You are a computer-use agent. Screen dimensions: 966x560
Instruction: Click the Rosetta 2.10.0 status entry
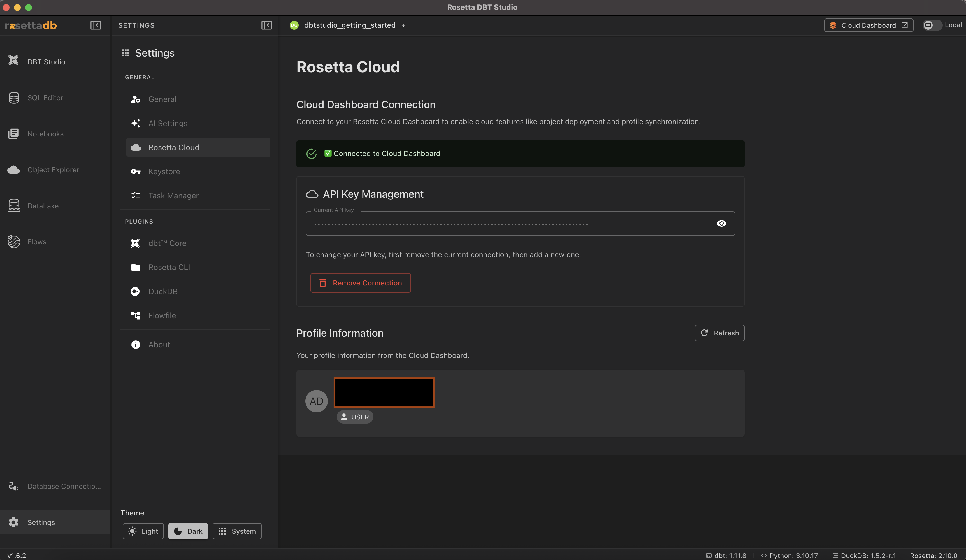934,556
